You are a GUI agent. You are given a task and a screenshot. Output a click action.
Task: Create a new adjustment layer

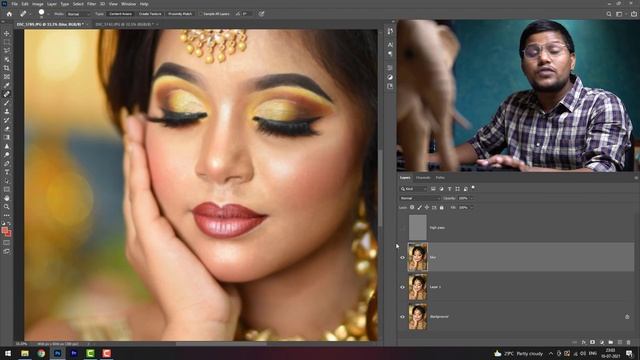[602, 342]
